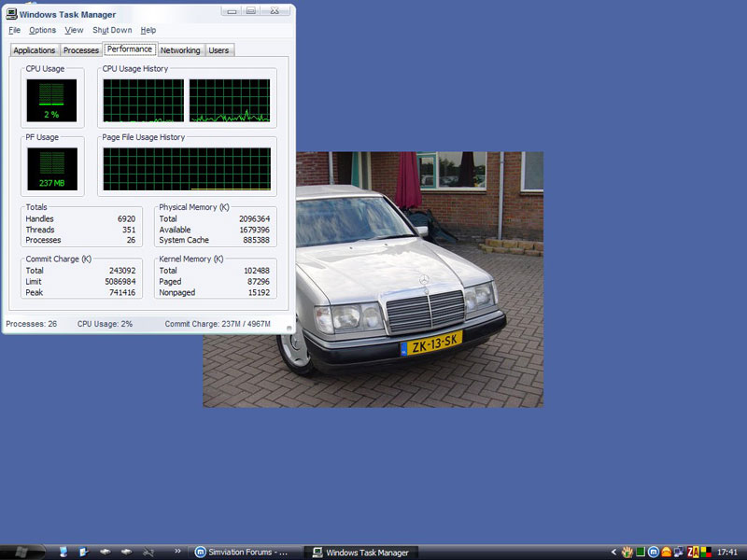Screen dimensions: 747x560
Task: Open the Windows Start button
Action: pyautogui.click(x=21, y=552)
